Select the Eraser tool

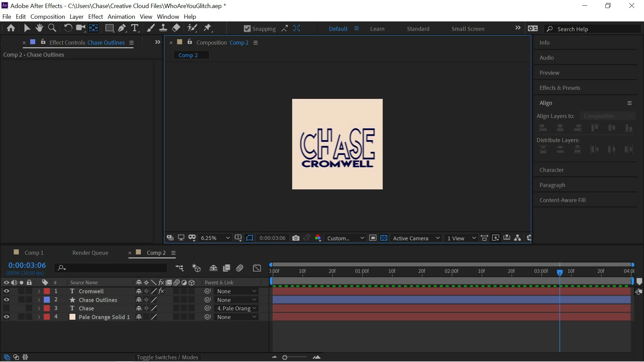coord(176,28)
